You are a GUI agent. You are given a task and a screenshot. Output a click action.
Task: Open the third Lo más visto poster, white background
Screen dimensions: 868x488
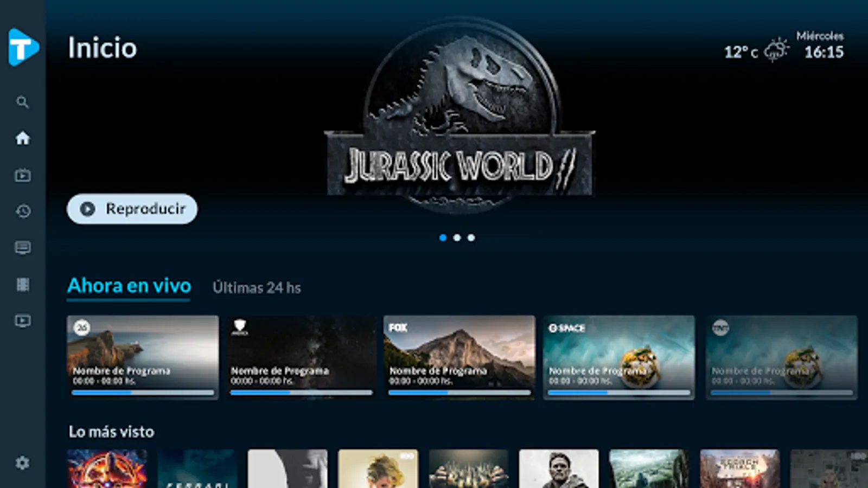tap(288, 468)
